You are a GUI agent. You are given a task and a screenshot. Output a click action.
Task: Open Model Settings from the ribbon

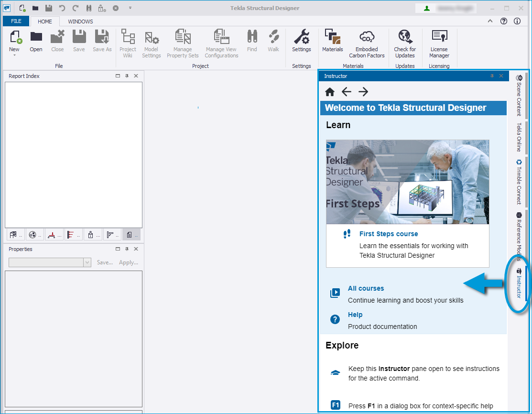coord(152,44)
